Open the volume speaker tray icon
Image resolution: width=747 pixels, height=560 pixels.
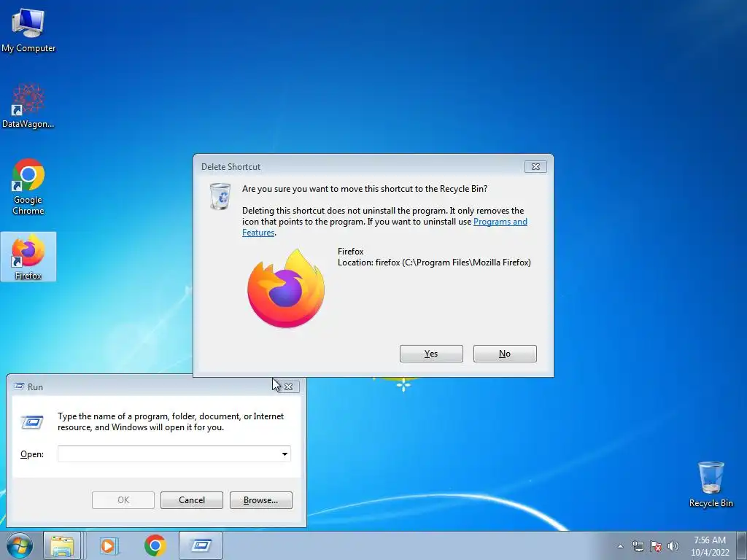click(x=673, y=546)
